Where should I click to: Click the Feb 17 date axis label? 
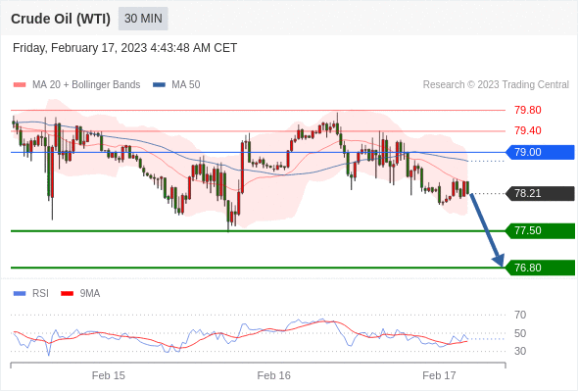pos(439,375)
